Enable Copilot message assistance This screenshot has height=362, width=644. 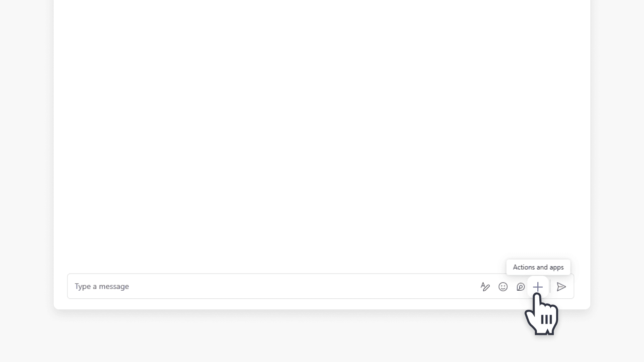point(521,287)
